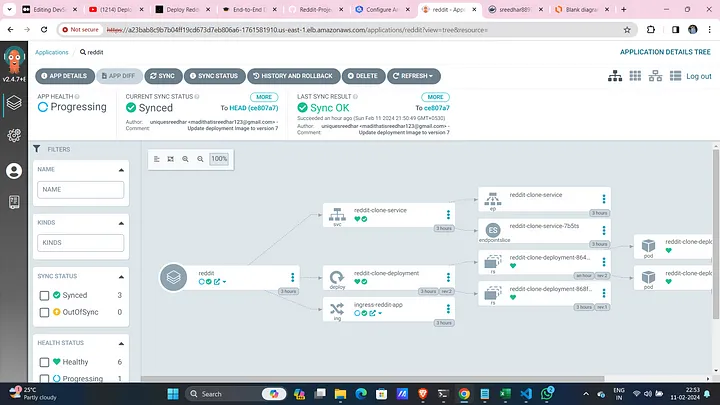Switch to the tree view icon
The image size is (720, 405).
pos(615,76)
